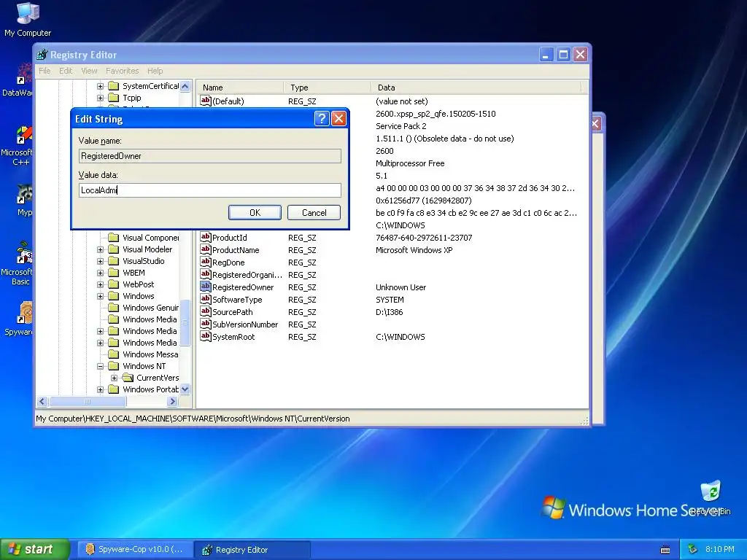Click the RegisteredOwner string value icon

(205, 286)
